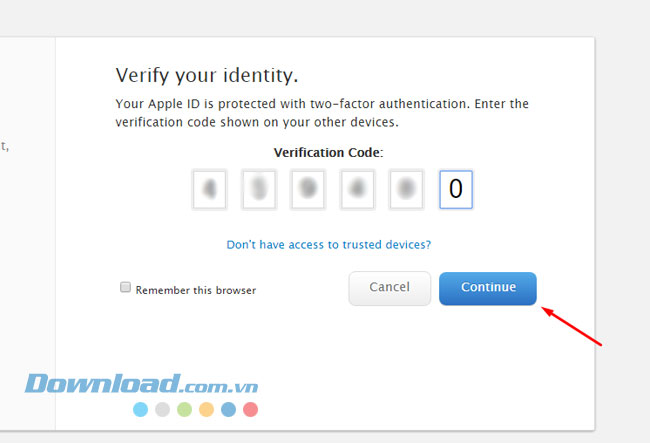
Task: Click the leftmost light blue dot
Action: (140, 409)
